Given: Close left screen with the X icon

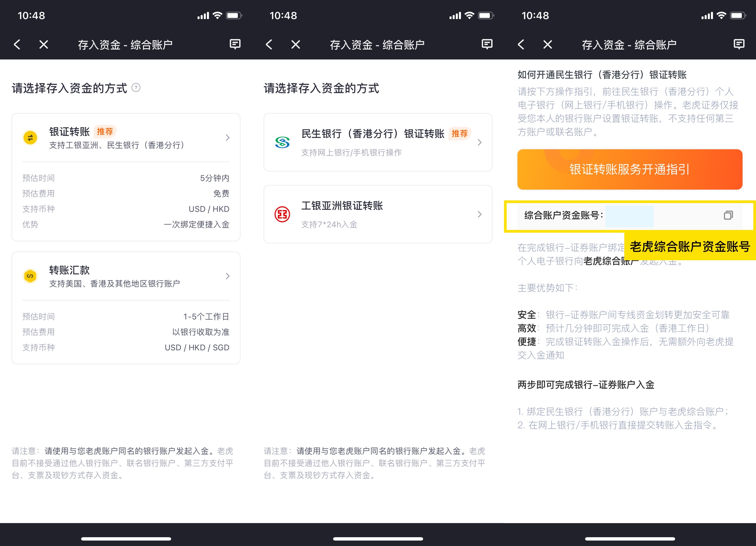Looking at the screenshot, I should (x=44, y=44).
